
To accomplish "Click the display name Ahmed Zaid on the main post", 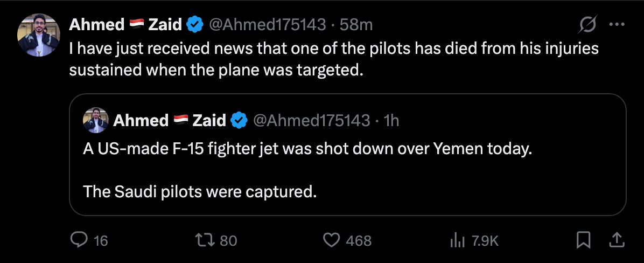I will pyautogui.click(x=125, y=25).
